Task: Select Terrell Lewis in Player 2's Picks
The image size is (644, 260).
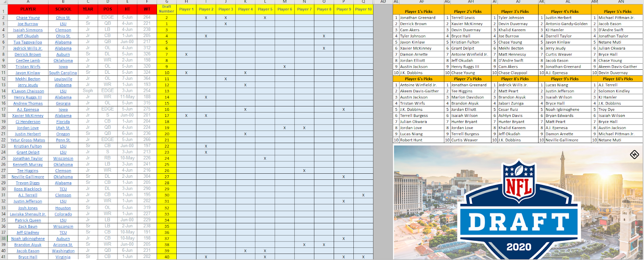Action: tap(463, 18)
